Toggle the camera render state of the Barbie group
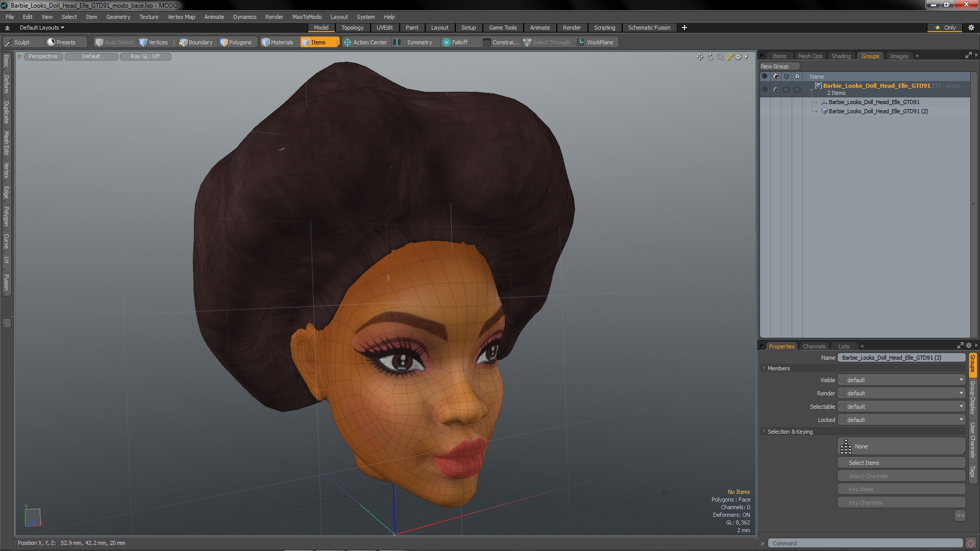 pos(776,89)
